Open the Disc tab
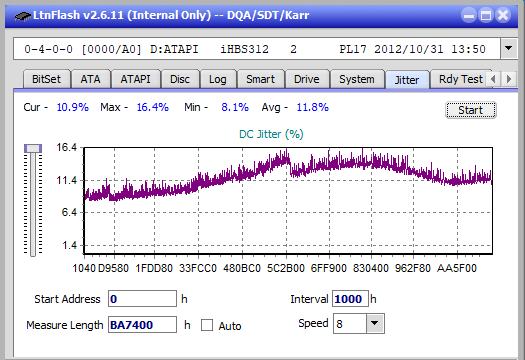The width and height of the screenshot is (525, 360). 180,79
